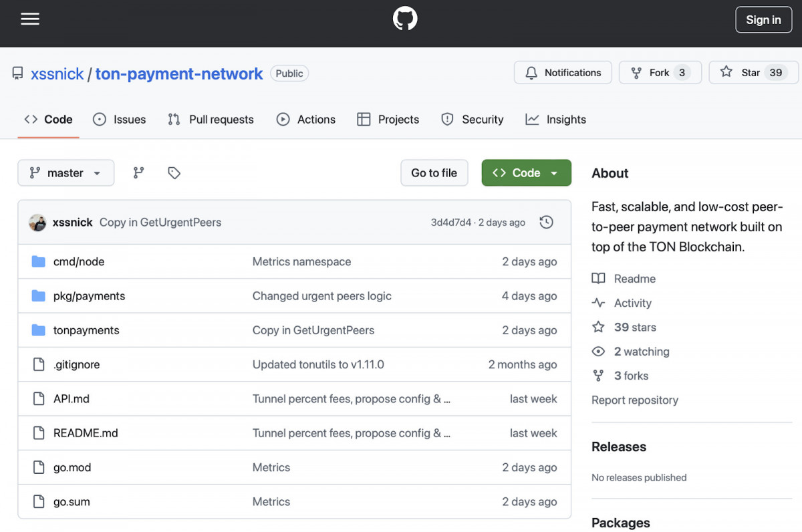Open the Activity link
802x532 pixels.
point(633,303)
